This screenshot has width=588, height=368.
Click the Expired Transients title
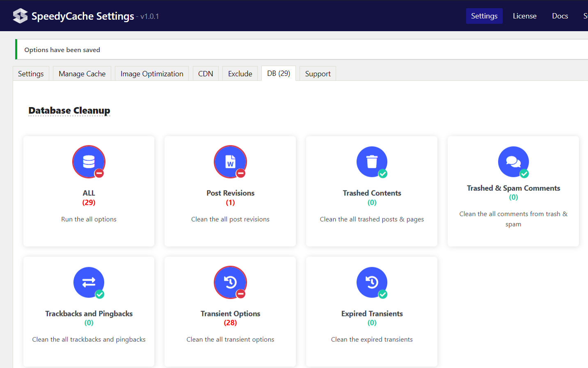[x=372, y=313]
